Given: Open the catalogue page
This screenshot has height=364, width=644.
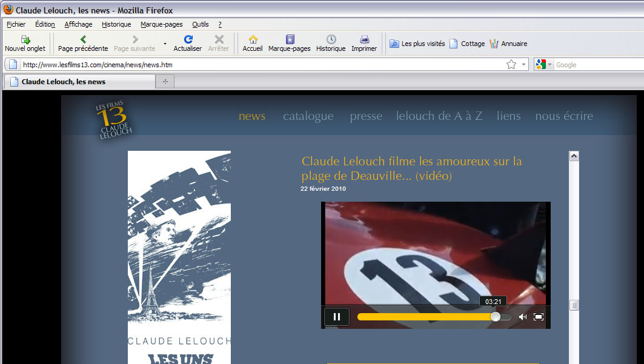Looking at the screenshot, I should coord(308,116).
